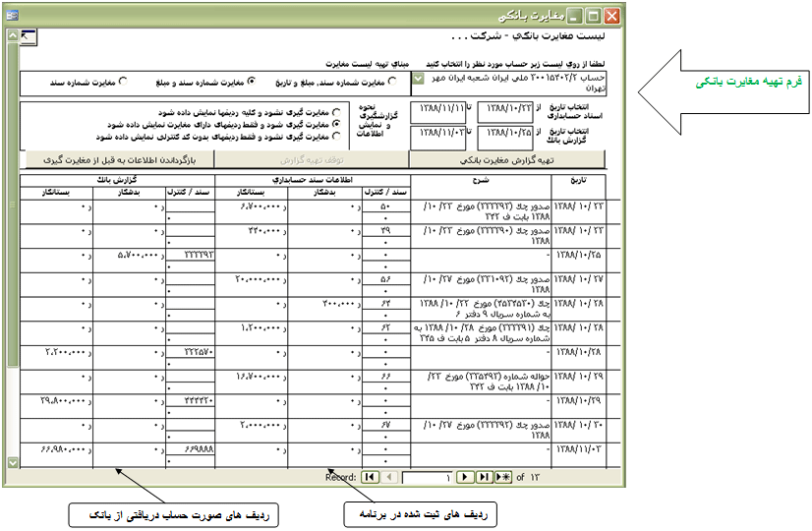
Task: Choose مغایرت گیری نشود و کلیه ردیفها نمایش داده شود
Action: [x=336, y=112]
